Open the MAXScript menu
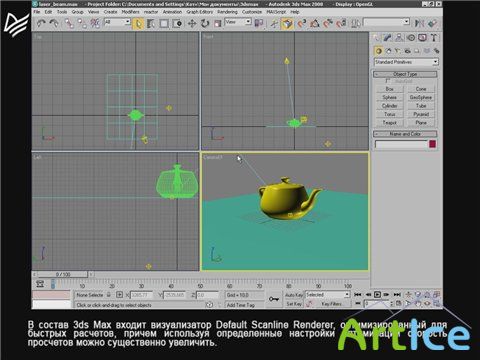Screen dimensions: 480x360 [276, 12]
